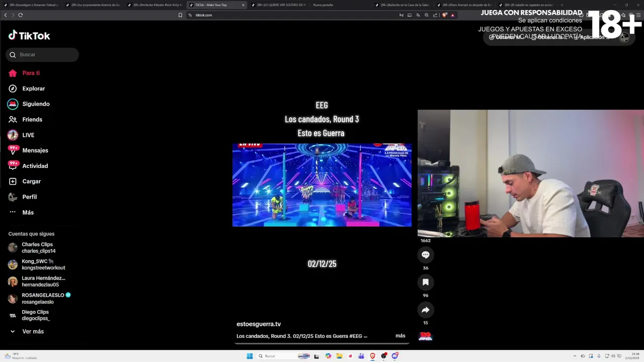This screenshot has height=362, width=644.
Task: Click the TikTok logo
Action: [29, 35]
